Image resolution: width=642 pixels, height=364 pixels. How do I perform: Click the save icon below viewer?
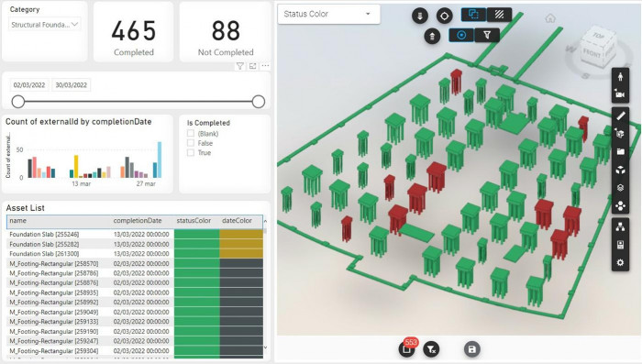471,349
